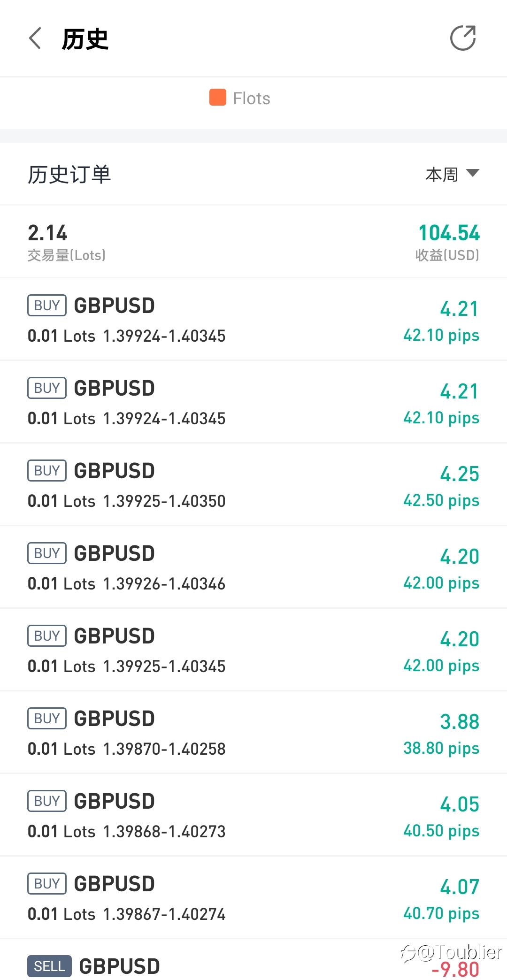The width and height of the screenshot is (507, 980).
Task: Tap the share icon at top right
Action: point(463,38)
